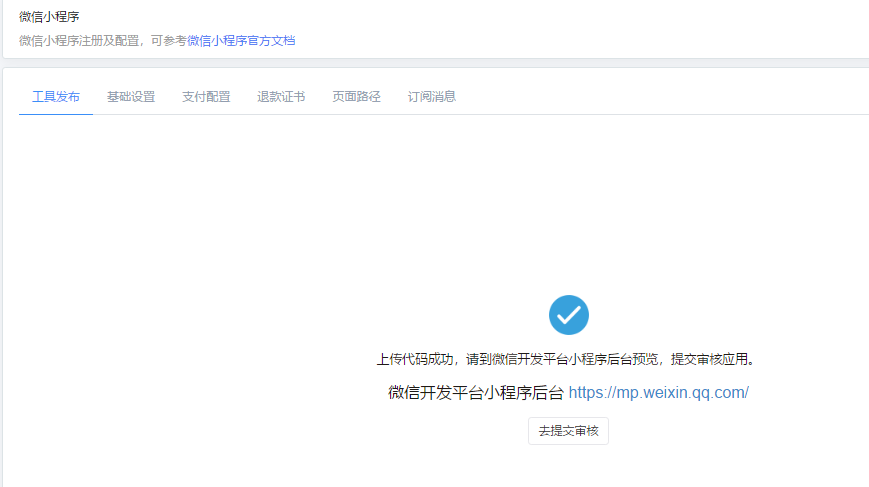Go to the 退款证书 tab
The image size is (869, 487).
[281, 96]
